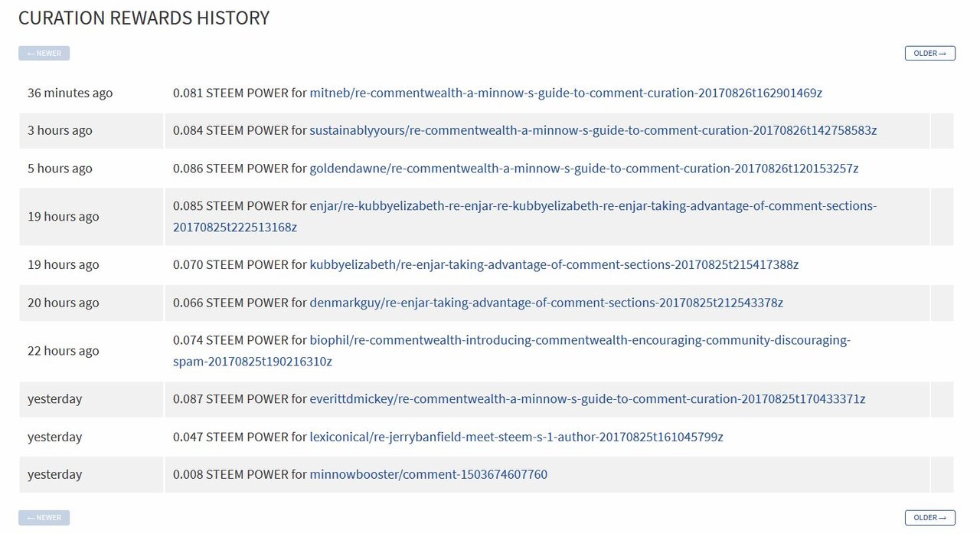Screen dimensions: 980x534
Task: Open the mitneb comment curation link
Action: point(565,93)
